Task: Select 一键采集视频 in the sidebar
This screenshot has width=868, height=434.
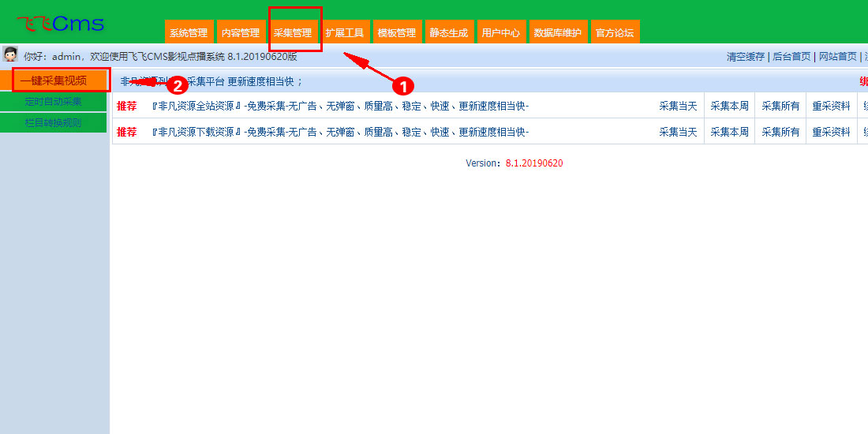Action: pos(54,80)
